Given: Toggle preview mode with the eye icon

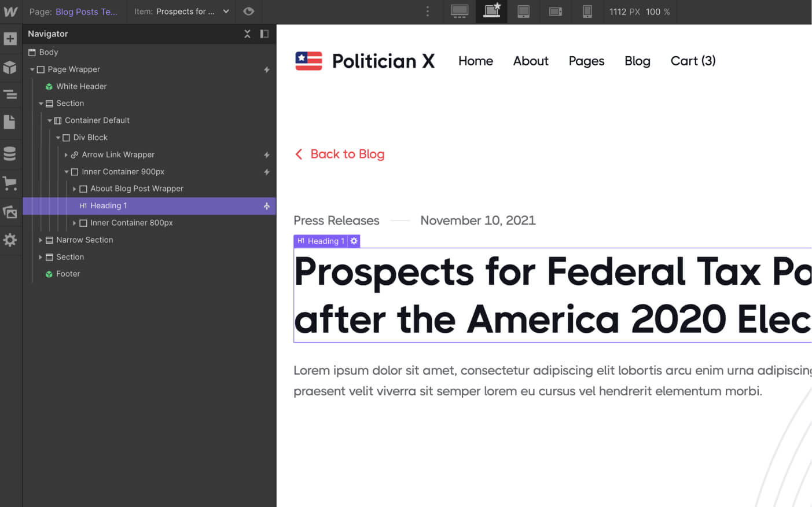Looking at the screenshot, I should (248, 12).
